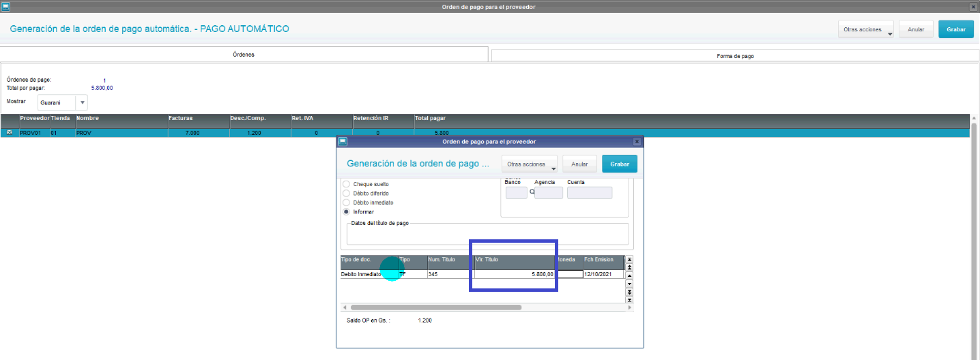The image size is (980, 360).
Task: Click the main window's title bar icon
Action: (5, 6)
